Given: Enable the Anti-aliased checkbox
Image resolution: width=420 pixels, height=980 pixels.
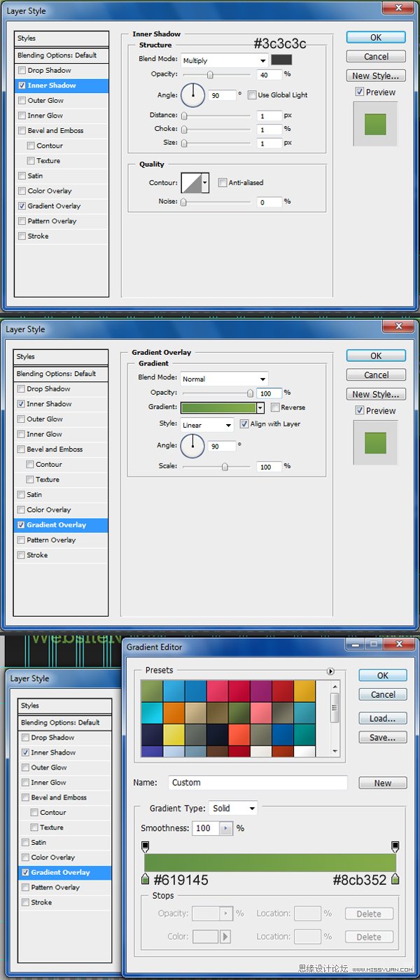Looking at the screenshot, I should (223, 183).
